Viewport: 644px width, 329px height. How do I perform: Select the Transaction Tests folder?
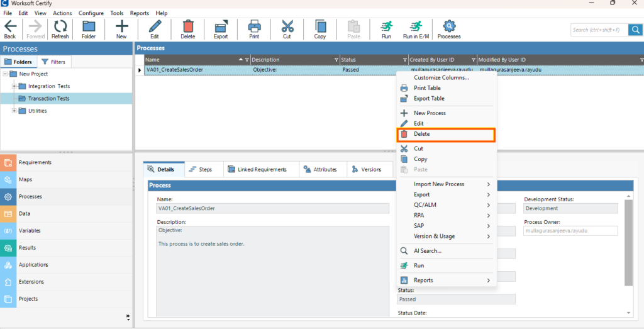point(66,99)
